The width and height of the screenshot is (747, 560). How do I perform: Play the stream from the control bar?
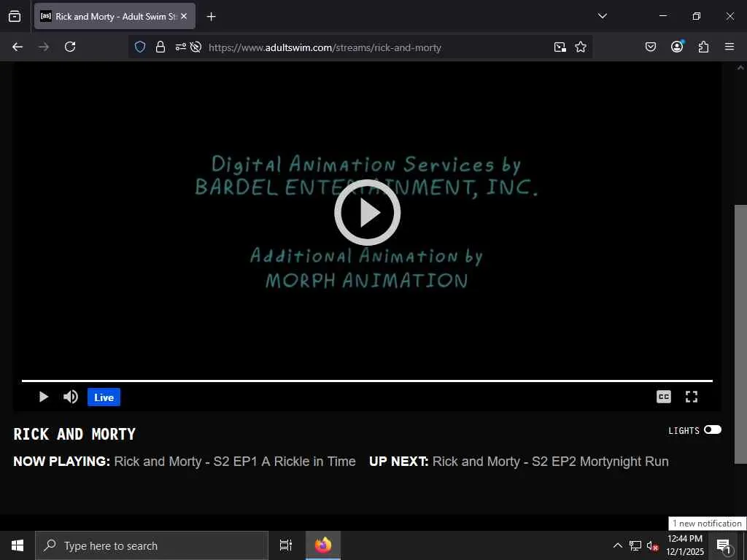click(x=43, y=397)
